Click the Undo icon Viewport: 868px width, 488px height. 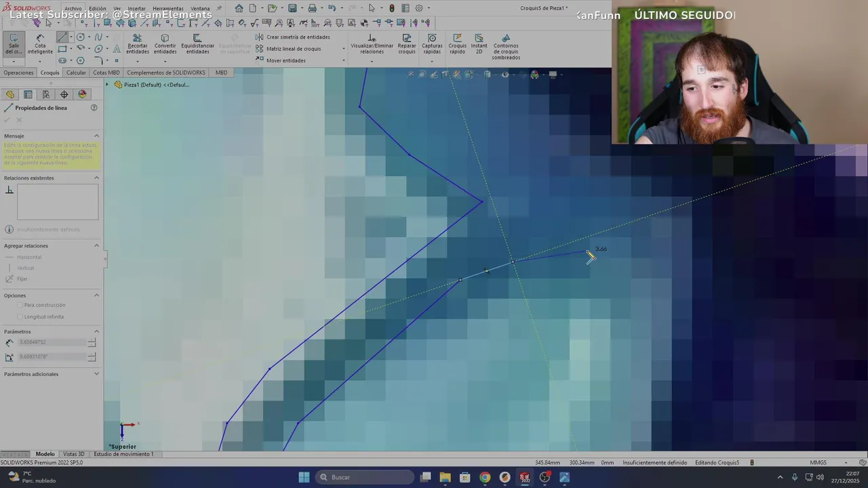click(x=332, y=8)
